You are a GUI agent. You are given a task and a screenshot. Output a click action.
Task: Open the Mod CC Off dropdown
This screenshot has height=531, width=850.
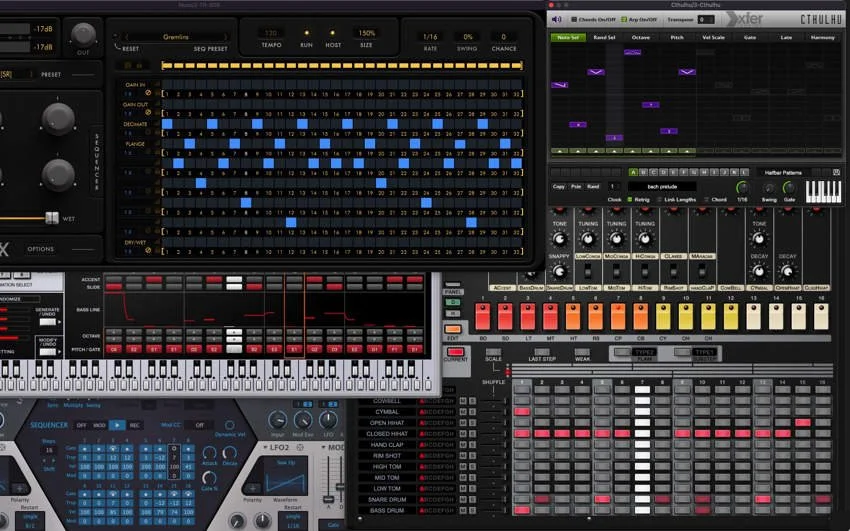tap(199, 425)
